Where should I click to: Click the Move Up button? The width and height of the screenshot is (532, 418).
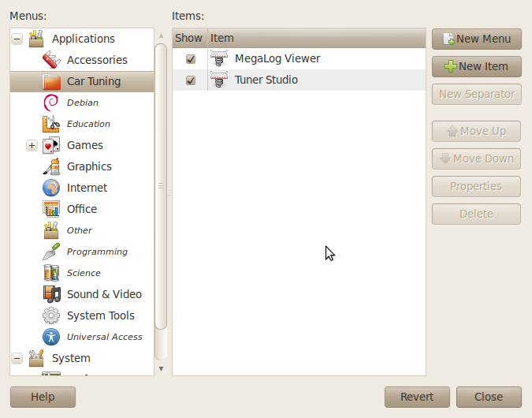point(476,132)
